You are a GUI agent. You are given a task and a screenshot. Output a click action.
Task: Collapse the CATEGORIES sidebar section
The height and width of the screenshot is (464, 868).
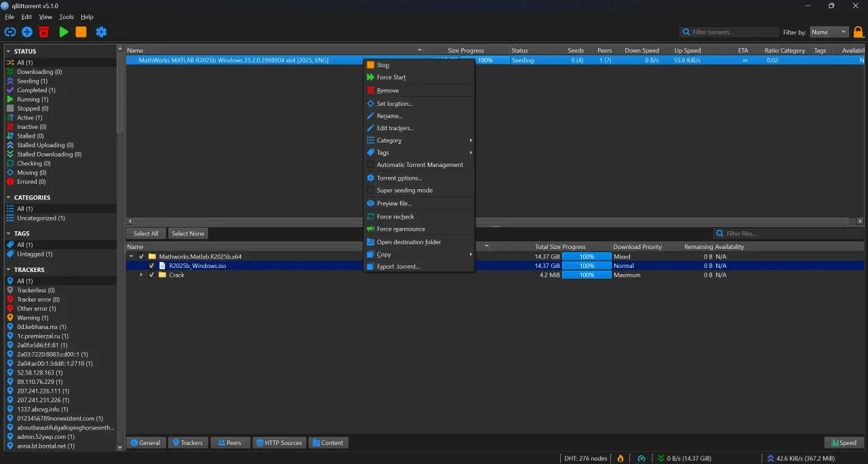(8, 197)
